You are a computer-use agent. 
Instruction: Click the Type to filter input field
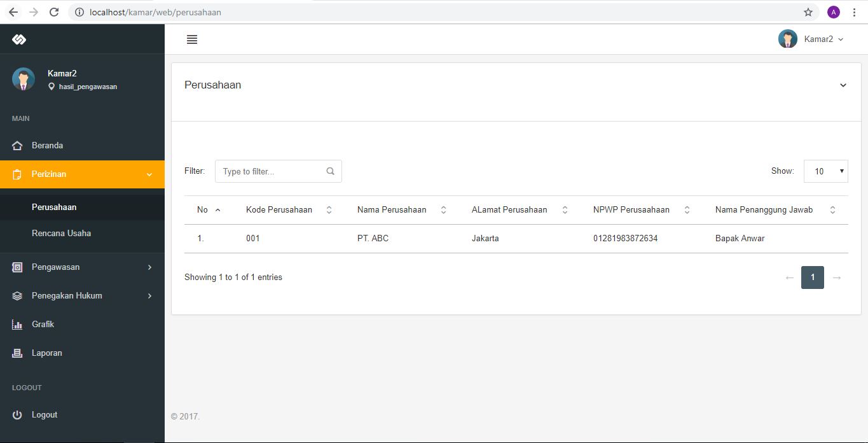[x=270, y=171]
